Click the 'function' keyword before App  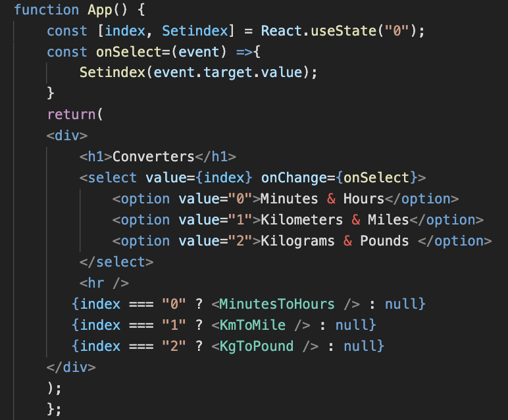tap(46, 10)
